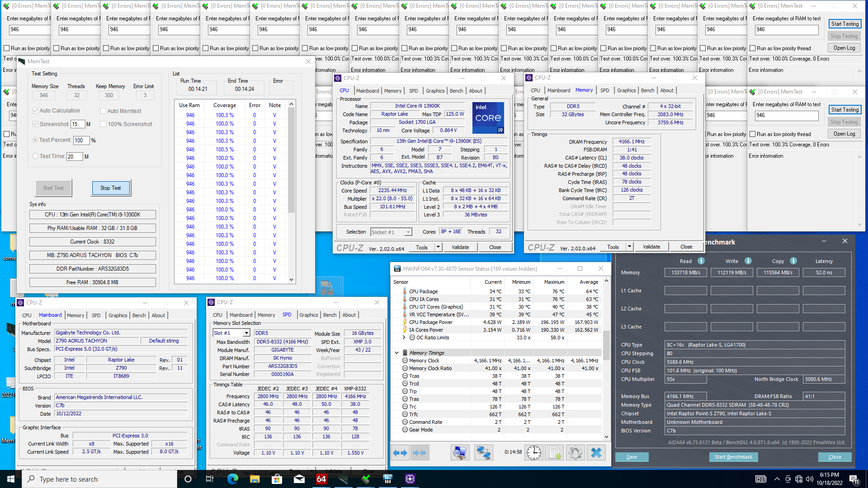868x488 pixels.
Task: Click HWiNFO reset clock icon
Action: (x=533, y=452)
